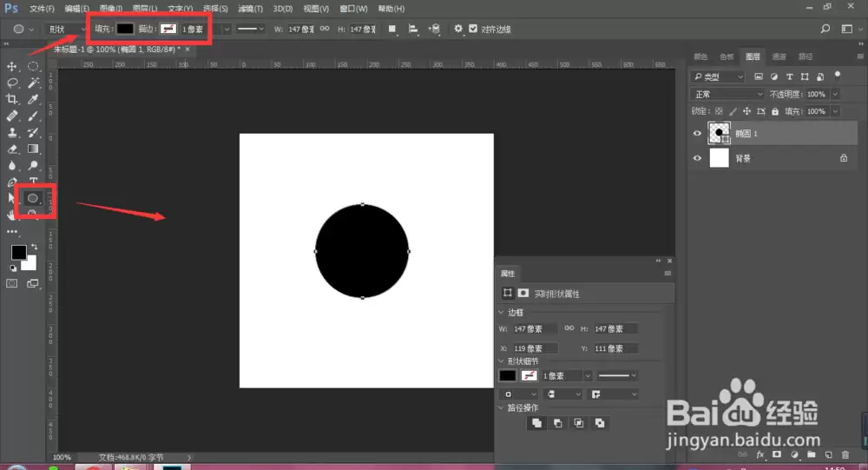Select the Clone Stamp tool
The height and width of the screenshot is (470, 868).
11,133
